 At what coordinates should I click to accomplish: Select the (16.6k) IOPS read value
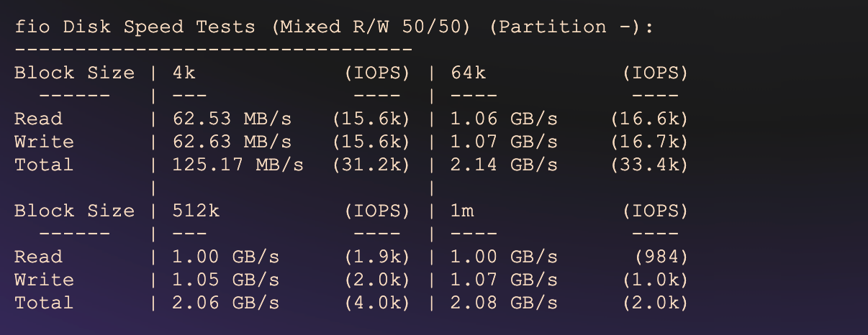tap(649, 119)
